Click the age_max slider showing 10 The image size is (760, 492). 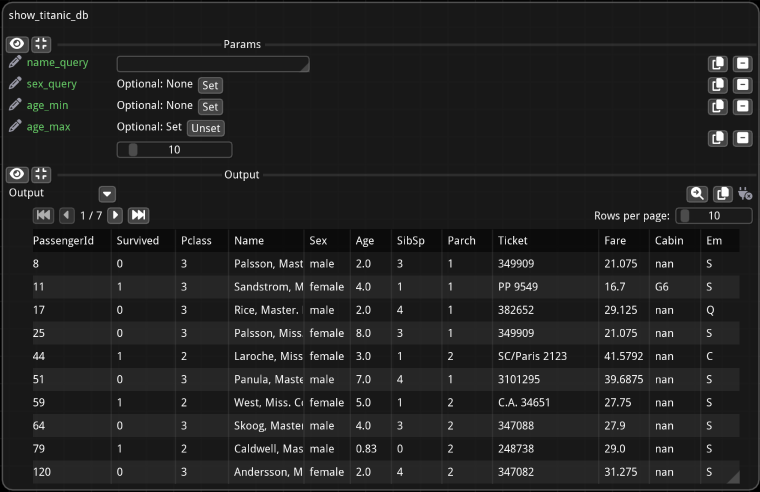[x=174, y=150]
